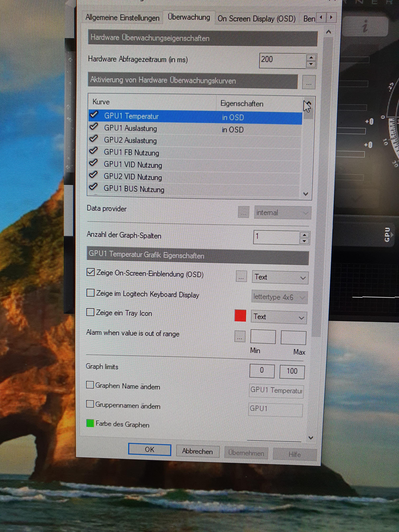Screen dimensions: 399x532
Task: Increase Anzahl der Graph-Spalten value
Action: click(305, 234)
